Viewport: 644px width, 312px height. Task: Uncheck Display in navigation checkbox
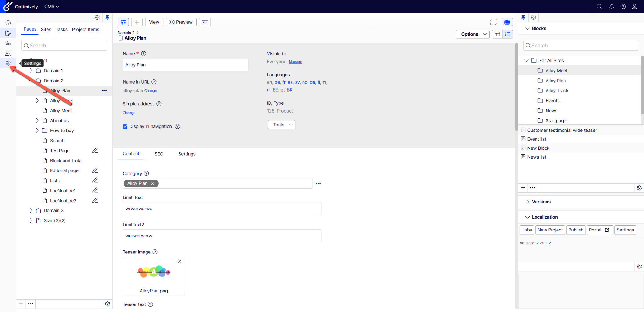(x=125, y=126)
